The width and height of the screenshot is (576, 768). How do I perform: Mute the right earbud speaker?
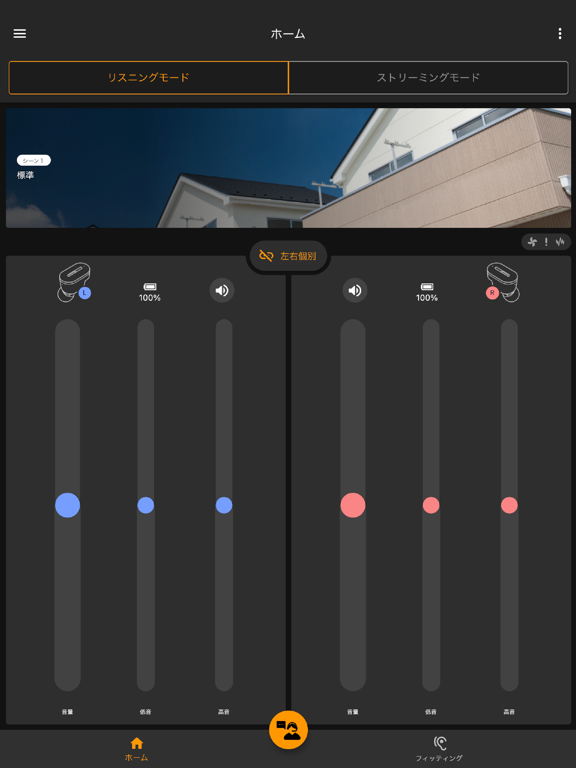(355, 290)
